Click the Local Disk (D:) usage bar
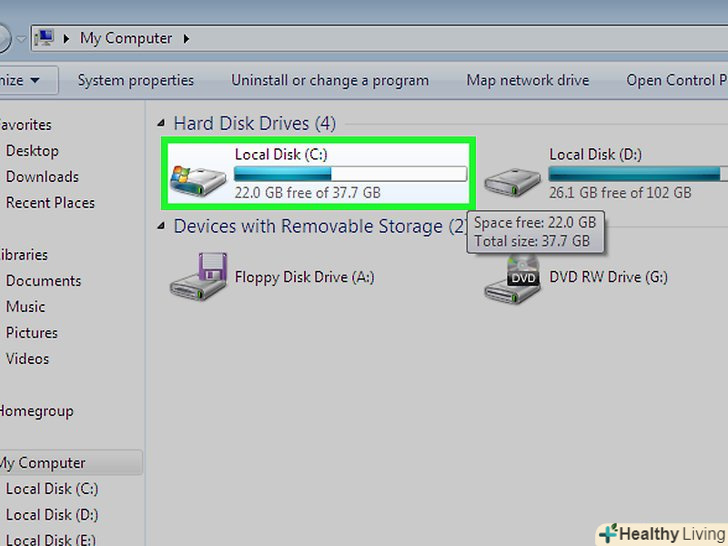The image size is (728, 546). 638,174
